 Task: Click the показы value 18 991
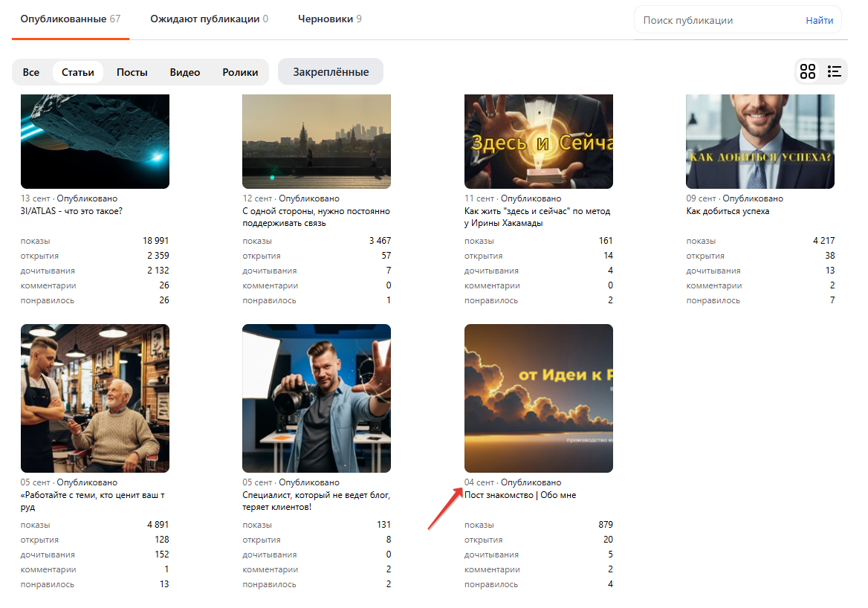pos(155,241)
